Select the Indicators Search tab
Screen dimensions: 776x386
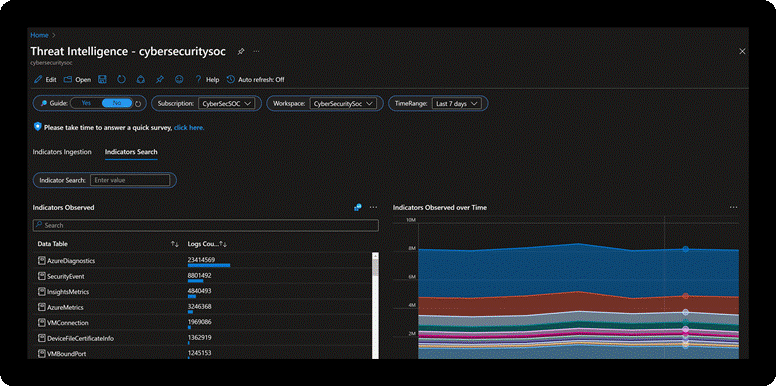click(131, 152)
